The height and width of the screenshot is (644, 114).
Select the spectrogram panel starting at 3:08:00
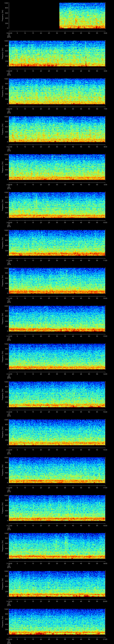click(57, 167)
